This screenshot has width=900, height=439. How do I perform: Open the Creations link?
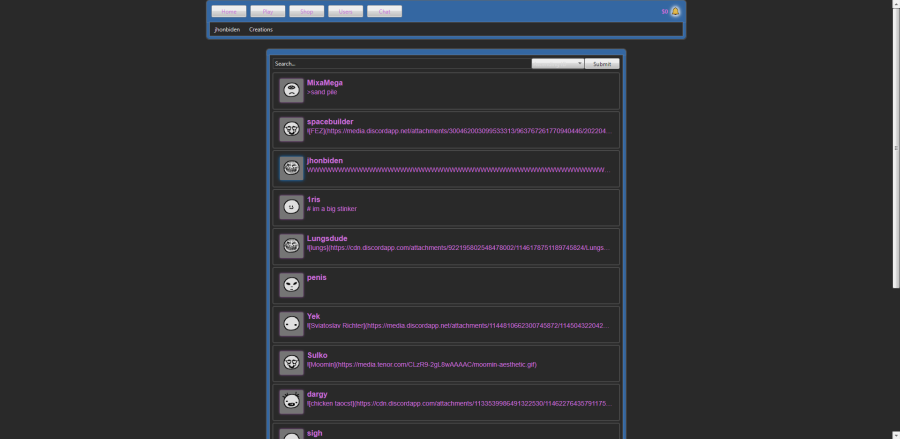click(x=261, y=30)
